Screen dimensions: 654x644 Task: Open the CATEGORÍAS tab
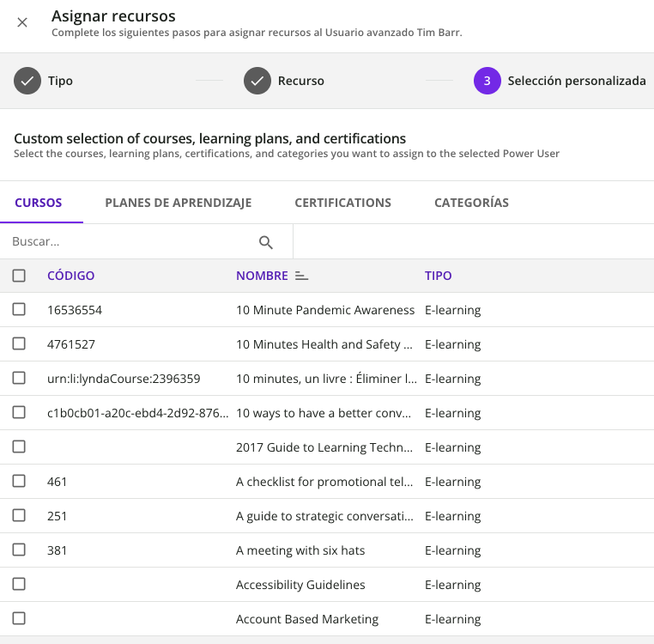[471, 203]
